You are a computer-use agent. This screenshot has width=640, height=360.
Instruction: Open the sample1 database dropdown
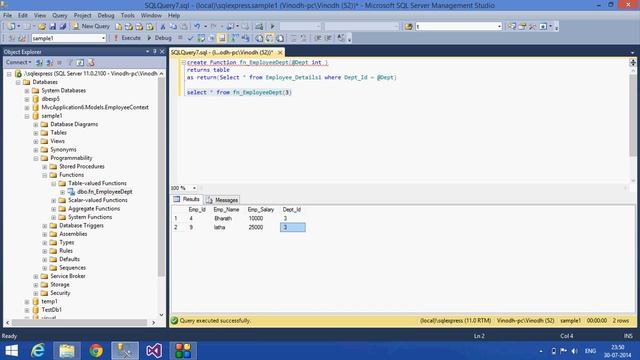pos(103,38)
